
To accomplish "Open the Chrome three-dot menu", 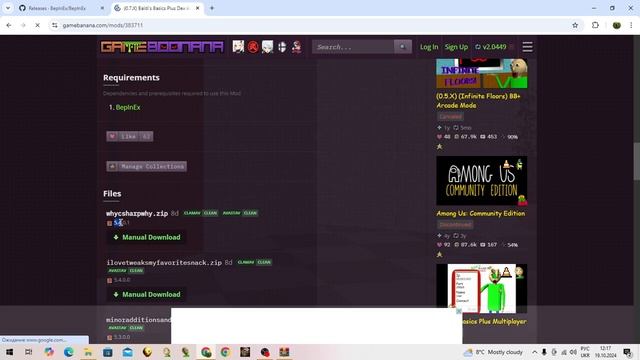I will coord(631,25).
